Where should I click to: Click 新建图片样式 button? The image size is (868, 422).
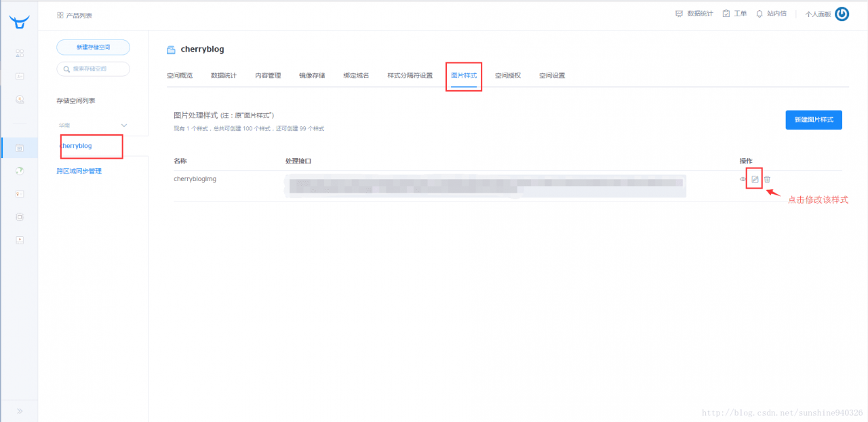(x=814, y=119)
